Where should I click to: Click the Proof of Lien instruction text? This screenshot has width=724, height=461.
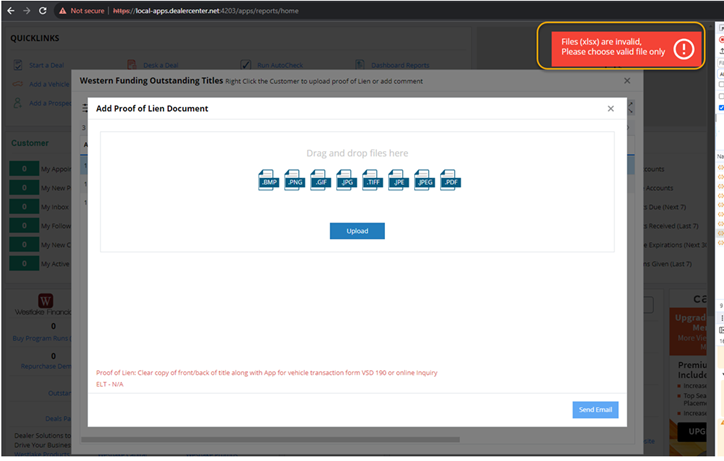(266, 373)
